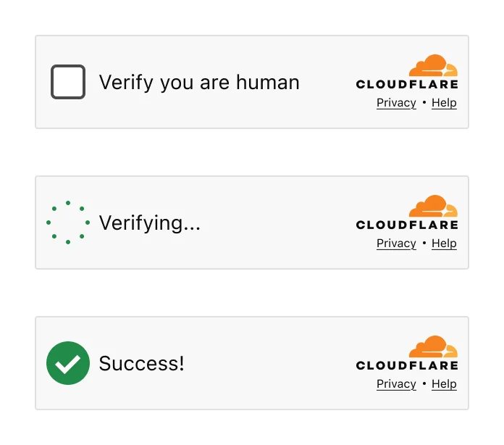504x445 pixels.
Task: Click the Cloudflare cloud logo in the Success widget
Action: [433, 346]
